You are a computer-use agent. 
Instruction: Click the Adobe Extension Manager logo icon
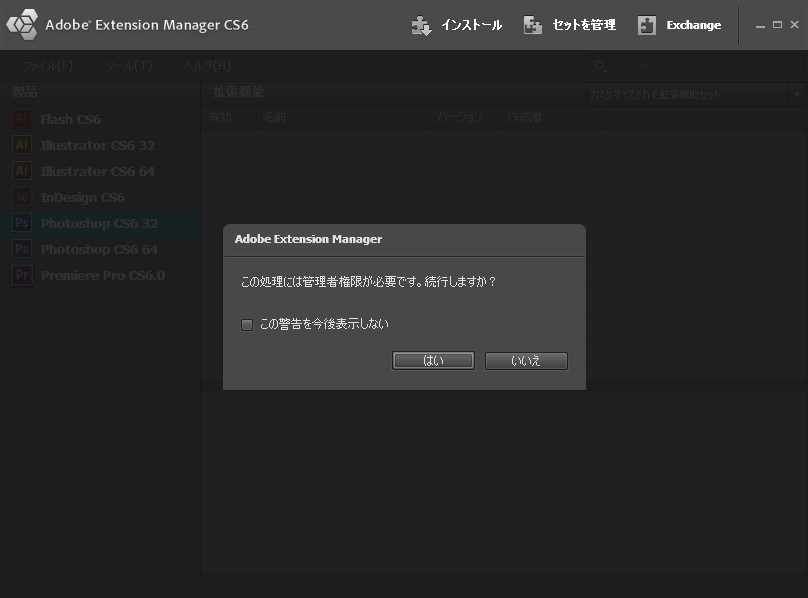click(x=22, y=25)
